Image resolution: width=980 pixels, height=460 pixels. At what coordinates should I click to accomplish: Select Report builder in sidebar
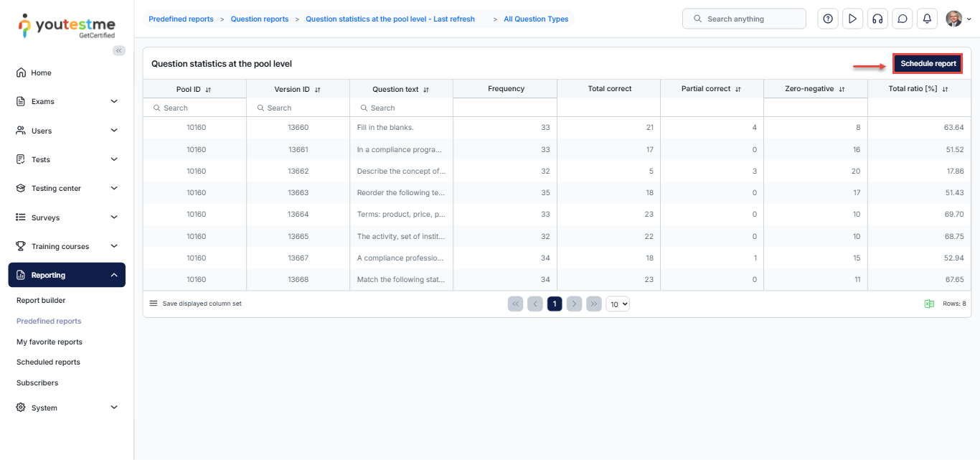41,300
